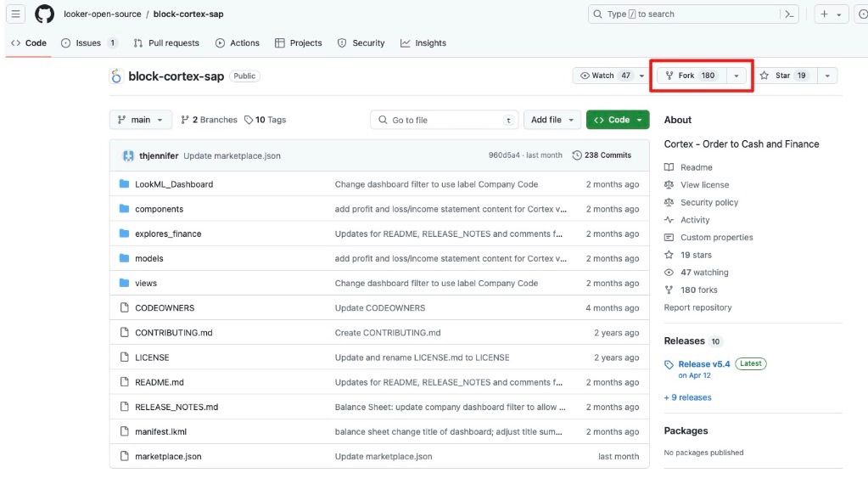Open the 180 forks link
Image resolution: width=868 pixels, height=484 pixels.
pyautogui.click(x=698, y=290)
